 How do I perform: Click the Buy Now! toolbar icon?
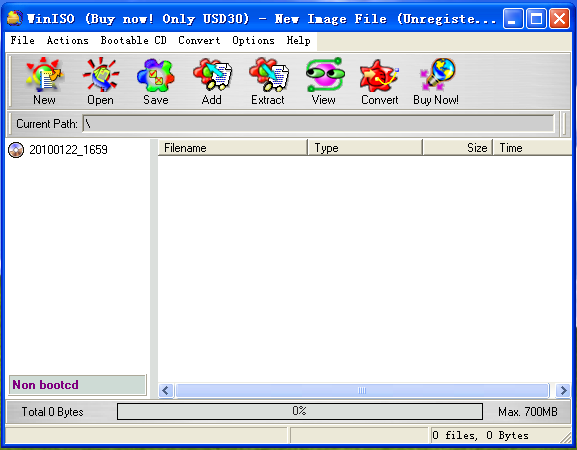[x=436, y=81]
